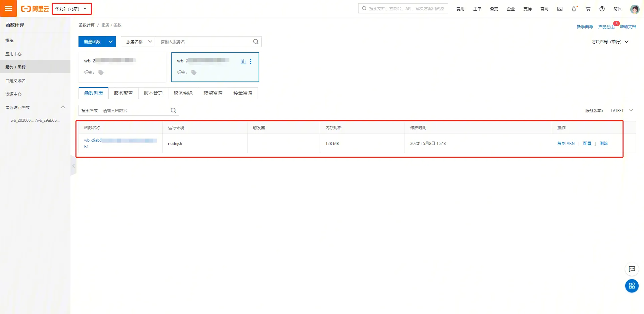Image resolution: width=644 pixels, height=314 pixels.
Task: Open the 服务名称 filter dropdown
Action: [138, 42]
